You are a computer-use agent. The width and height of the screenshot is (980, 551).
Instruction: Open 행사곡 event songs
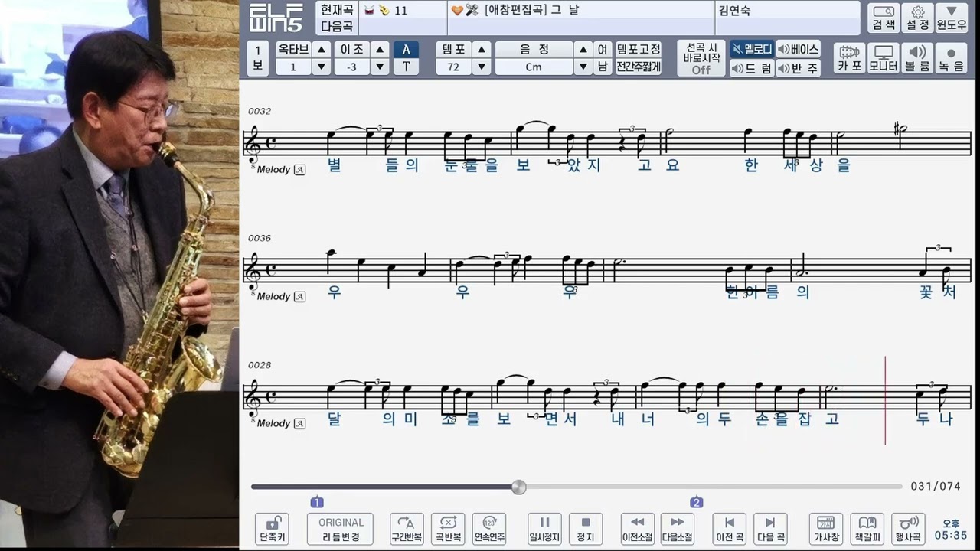909,529
